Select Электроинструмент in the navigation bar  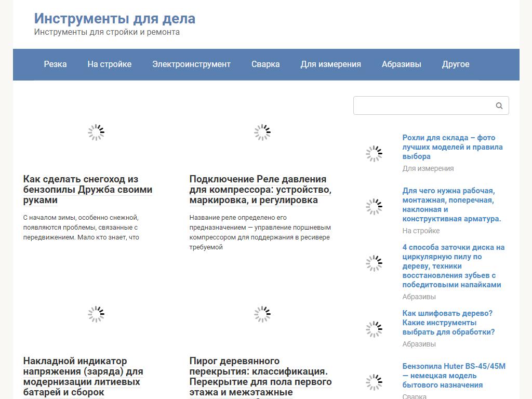click(x=191, y=64)
